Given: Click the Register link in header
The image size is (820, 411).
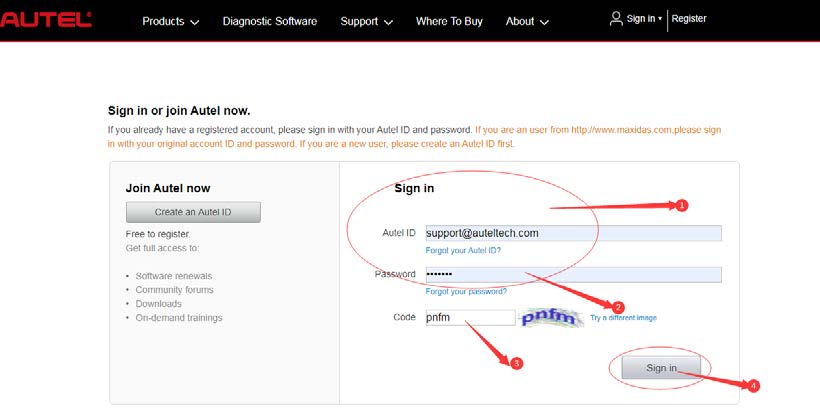Looking at the screenshot, I should click(x=689, y=19).
